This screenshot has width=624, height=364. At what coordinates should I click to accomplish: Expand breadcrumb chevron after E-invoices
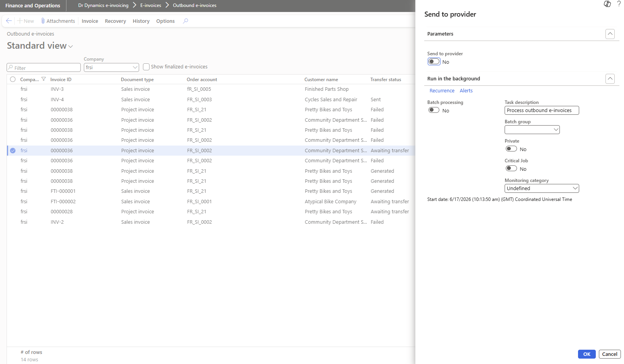pyautogui.click(x=167, y=5)
